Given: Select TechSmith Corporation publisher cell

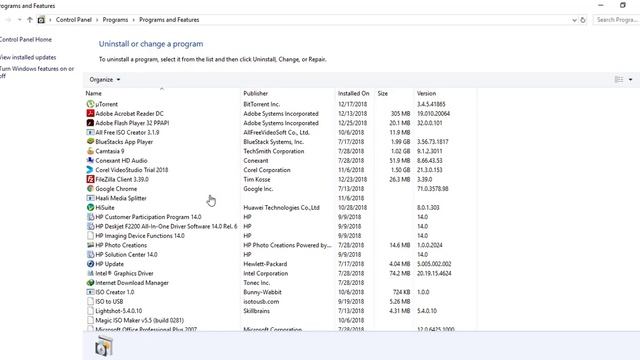Looking at the screenshot, I should (x=273, y=151).
